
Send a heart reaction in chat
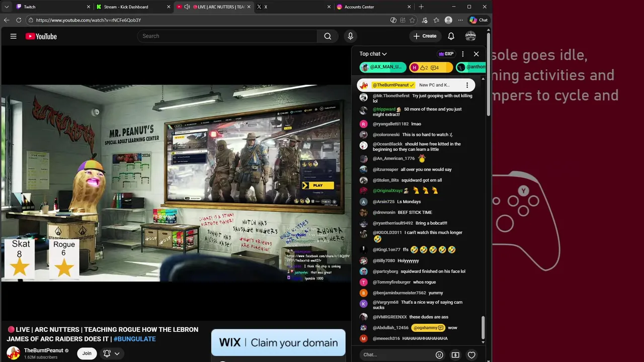[x=471, y=355]
